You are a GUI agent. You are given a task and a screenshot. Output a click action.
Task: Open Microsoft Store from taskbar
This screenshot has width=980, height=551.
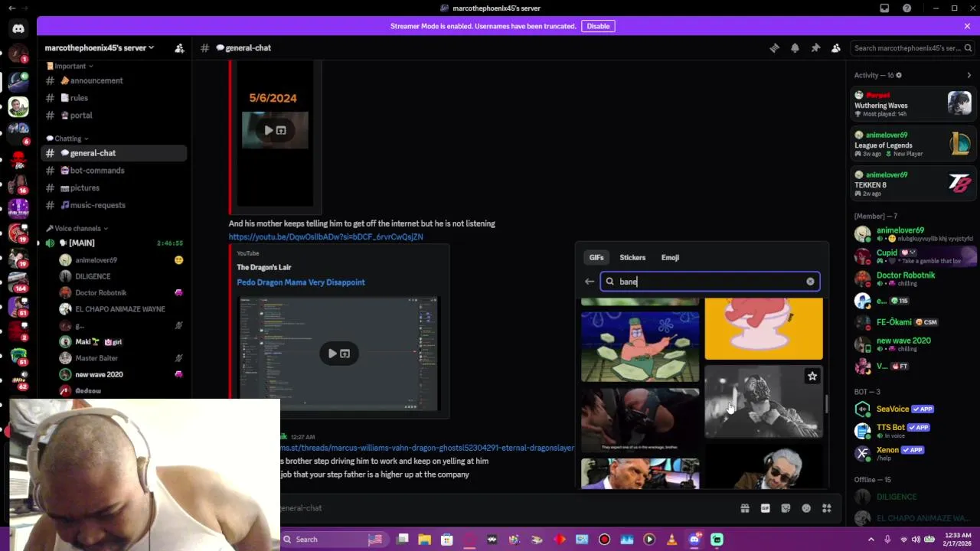click(447, 540)
